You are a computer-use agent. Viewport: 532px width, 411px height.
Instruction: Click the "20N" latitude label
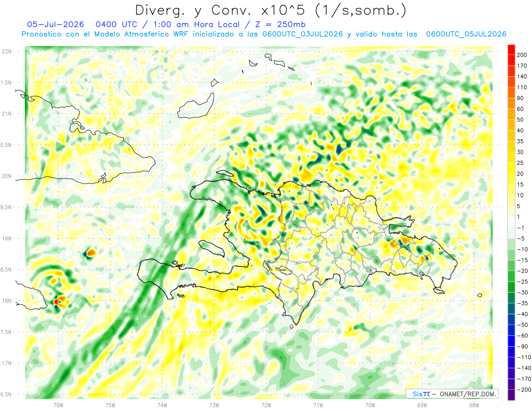pos(7,176)
